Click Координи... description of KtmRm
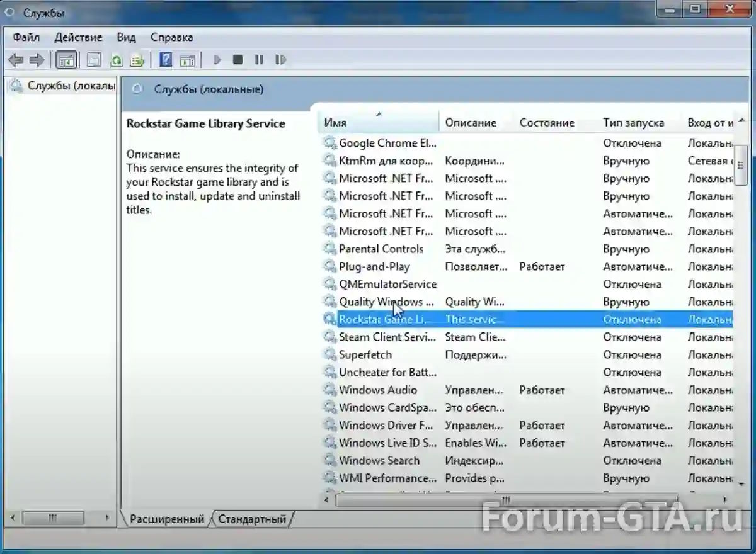 pos(475,161)
